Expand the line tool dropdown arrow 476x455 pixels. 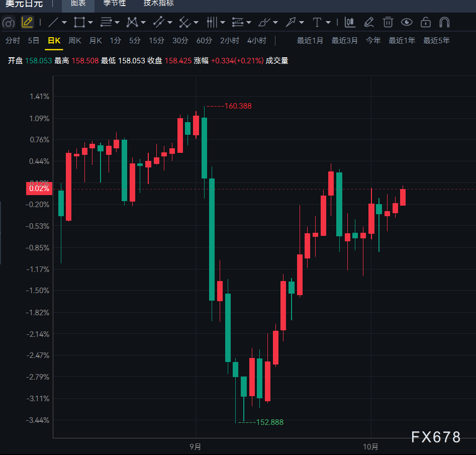(x=64, y=22)
